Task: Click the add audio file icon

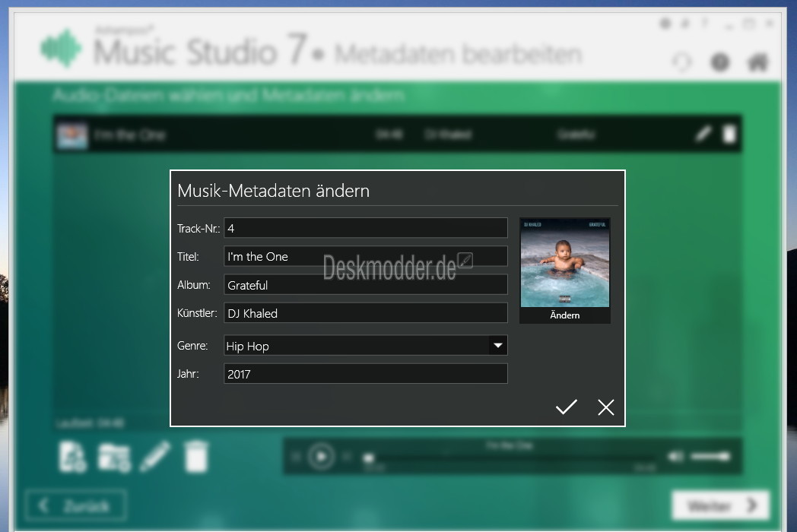Action: [x=73, y=458]
